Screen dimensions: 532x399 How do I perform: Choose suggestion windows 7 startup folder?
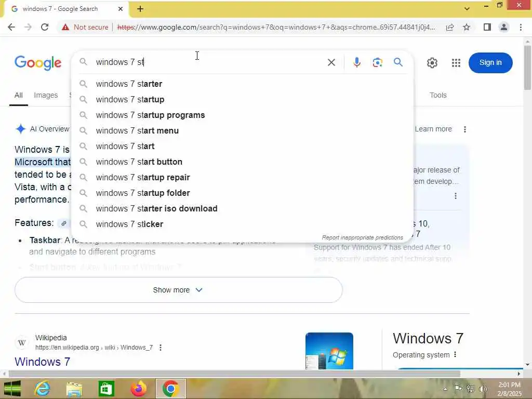click(243, 193)
